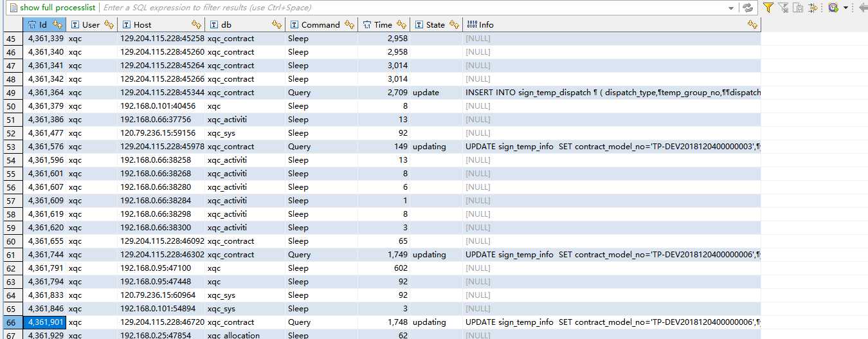This screenshot has width=868, height=339.
Task: Select row number 61
Action: (x=12, y=255)
